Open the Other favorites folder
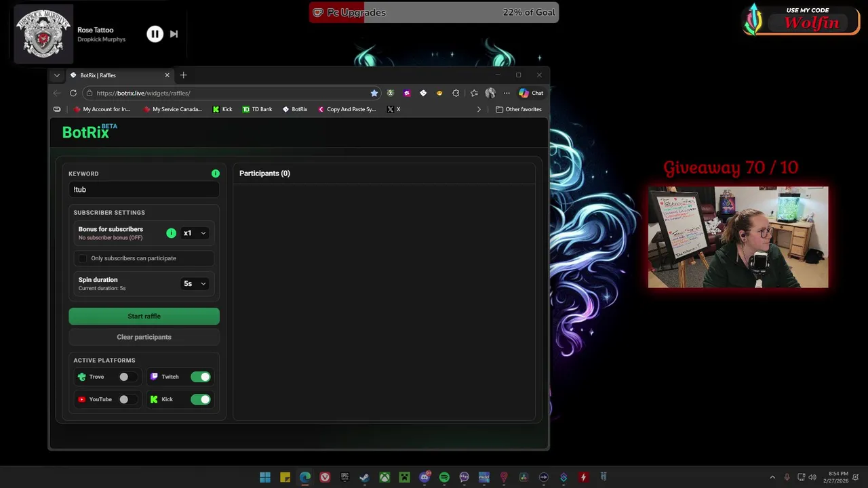 click(519, 109)
